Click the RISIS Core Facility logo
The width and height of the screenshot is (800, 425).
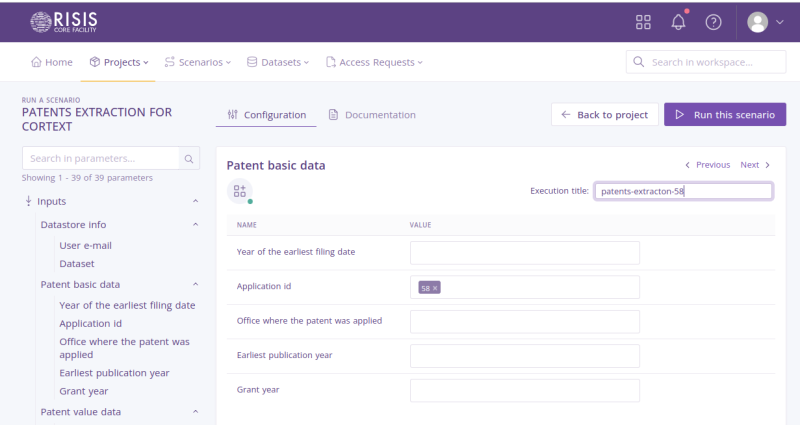pyautogui.click(x=66, y=21)
